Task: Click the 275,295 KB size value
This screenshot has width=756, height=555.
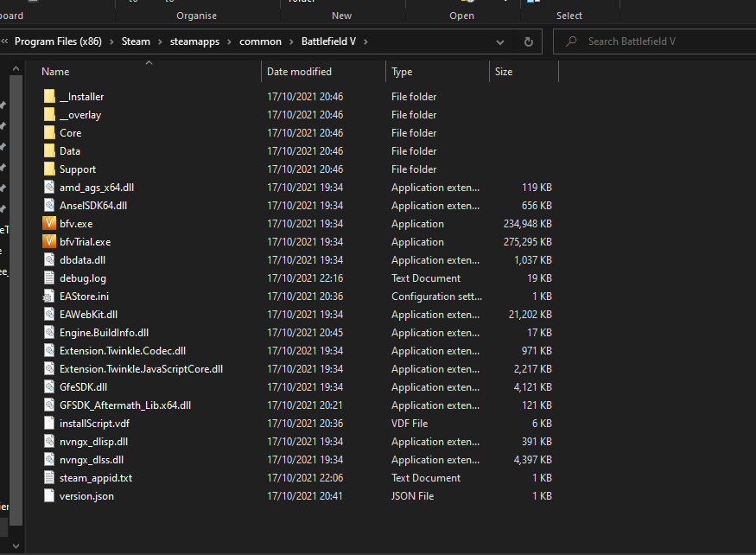Action: tap(527, 242)
